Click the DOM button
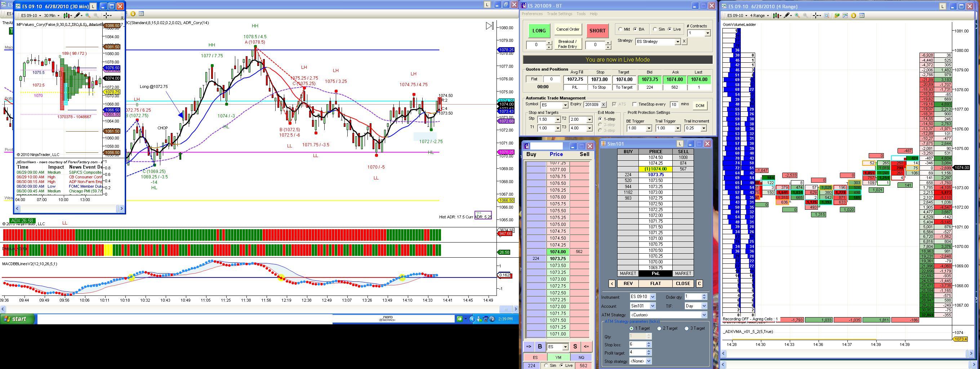The height and width of the screenshot is (369, 980). (700, 105)
